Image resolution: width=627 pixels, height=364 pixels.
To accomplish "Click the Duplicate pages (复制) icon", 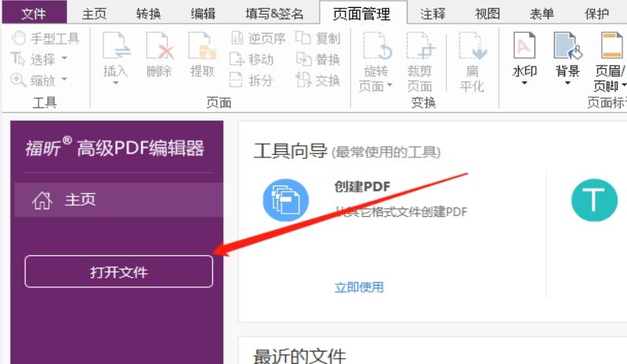I will pos(303,38).
